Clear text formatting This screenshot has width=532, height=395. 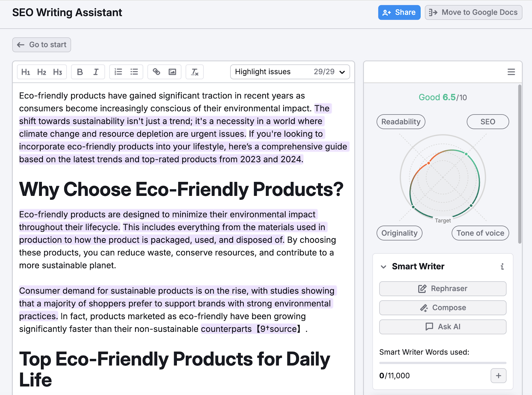195,72
